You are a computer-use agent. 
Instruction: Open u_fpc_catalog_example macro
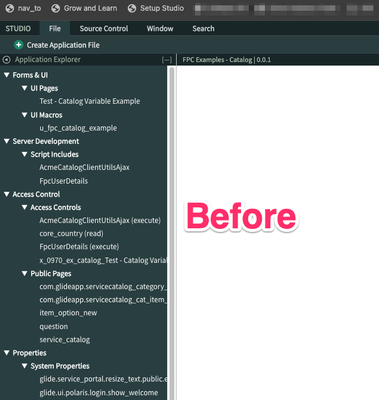point(78,128)
